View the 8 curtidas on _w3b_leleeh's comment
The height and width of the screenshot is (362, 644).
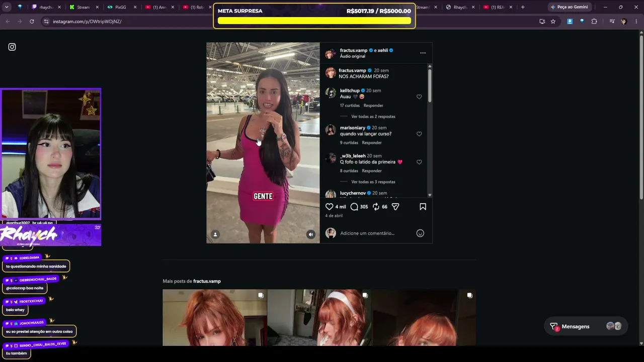(349, 171)
